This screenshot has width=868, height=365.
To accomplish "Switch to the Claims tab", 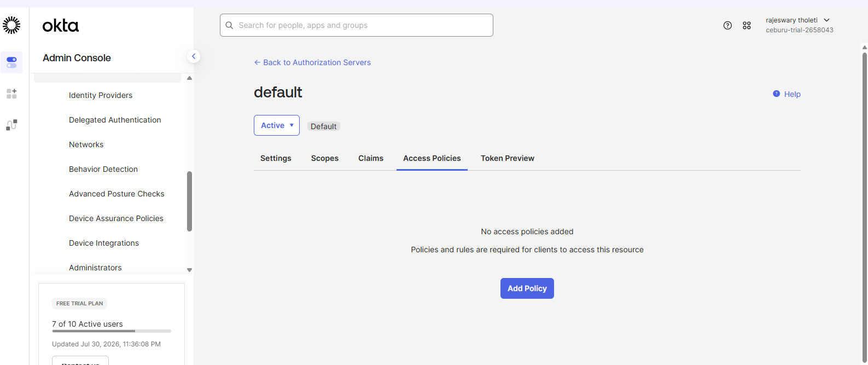I will [371, 158].
